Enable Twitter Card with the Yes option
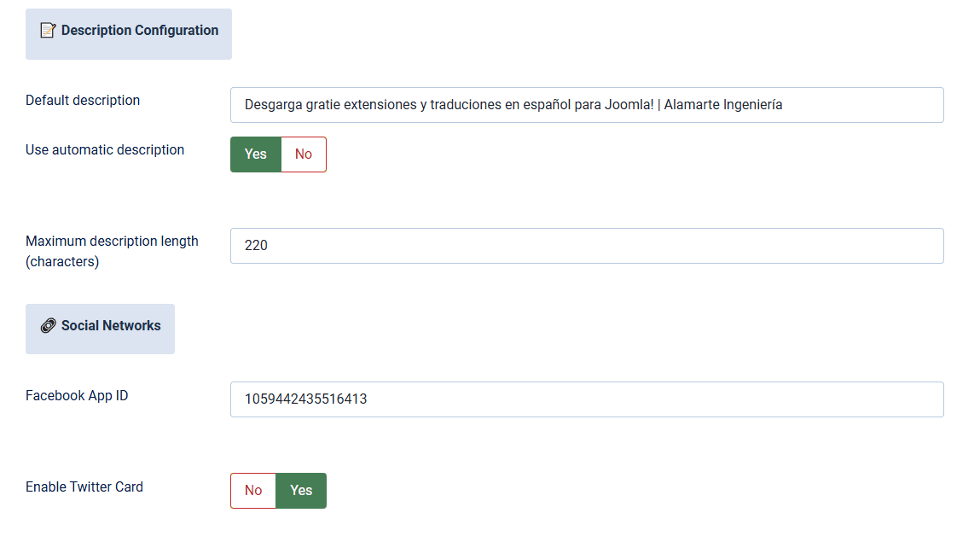The image size is (980, 536). 301,491
